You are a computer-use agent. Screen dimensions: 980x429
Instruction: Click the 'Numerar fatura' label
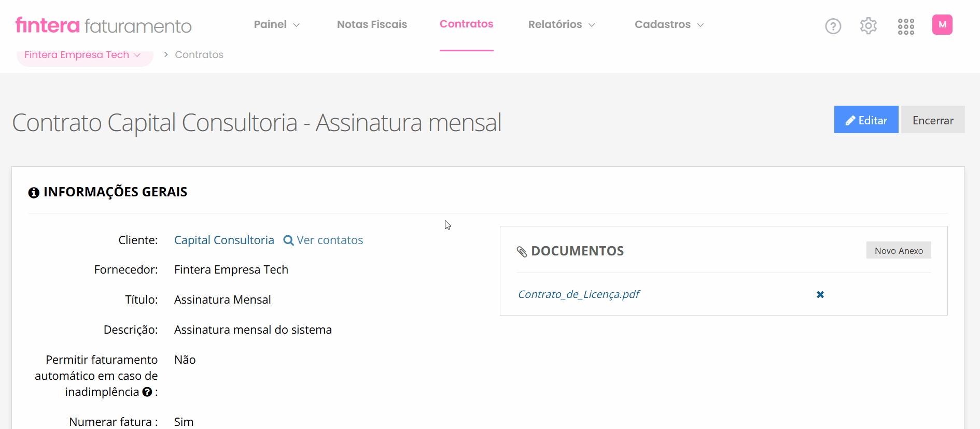113,422
